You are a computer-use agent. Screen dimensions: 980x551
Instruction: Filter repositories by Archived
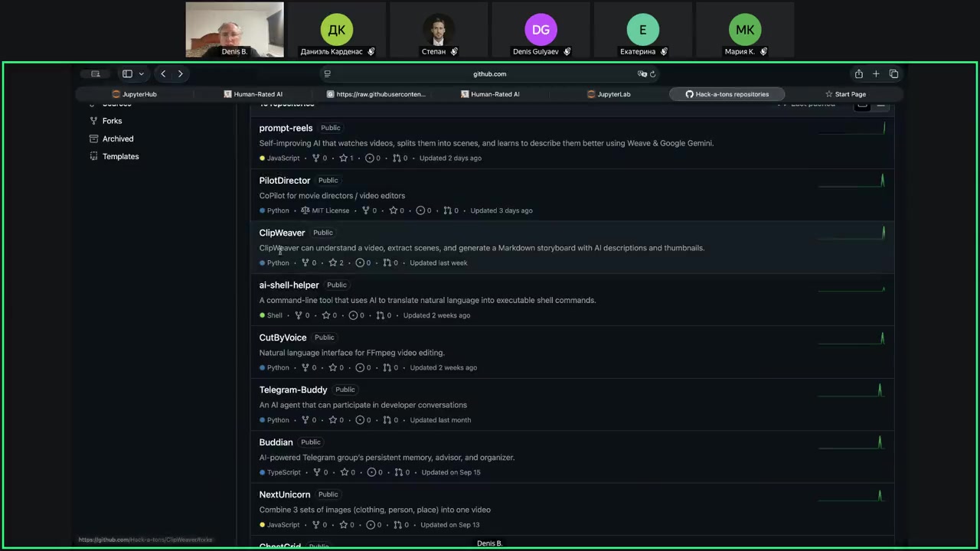[118, 139]
